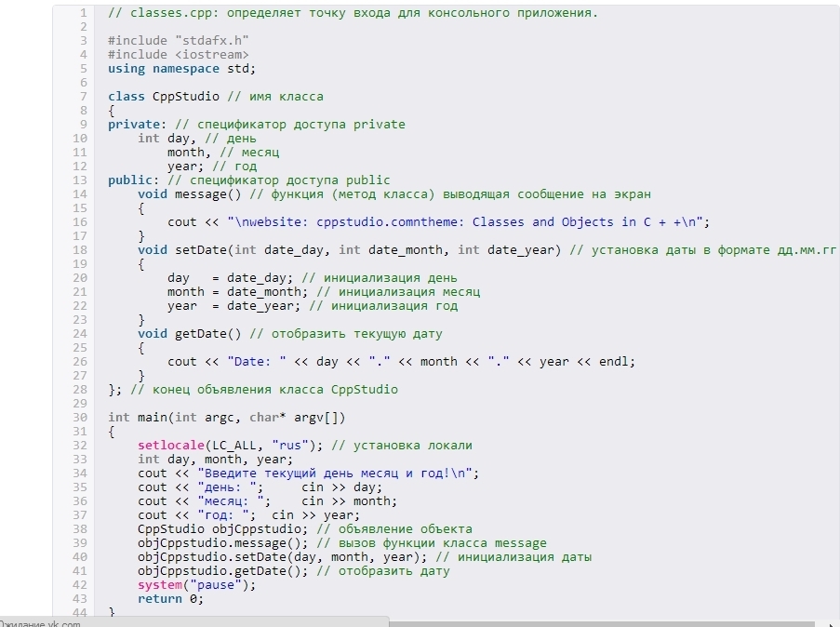
Task: Click the assignment "day = date_day;"
Action: pos(231,277)
